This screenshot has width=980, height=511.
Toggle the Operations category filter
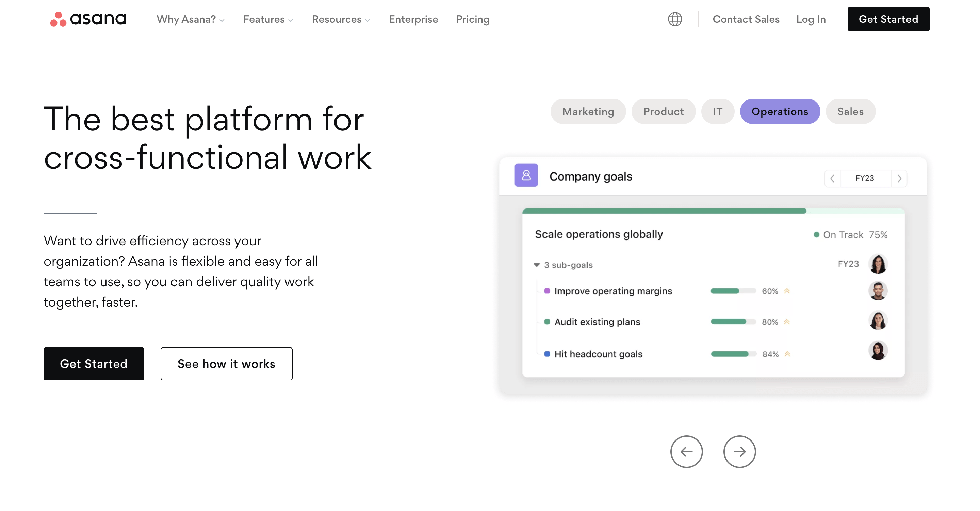pos(779,111)
